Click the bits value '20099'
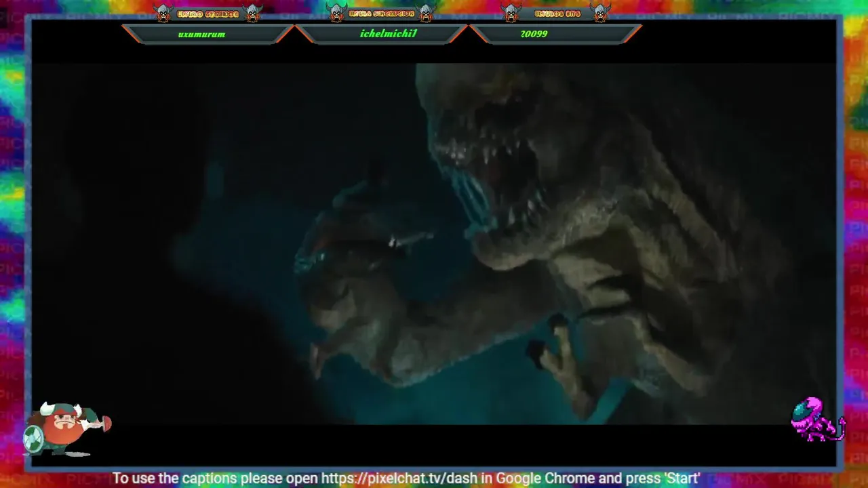868x488 pixels. point(534,33)
